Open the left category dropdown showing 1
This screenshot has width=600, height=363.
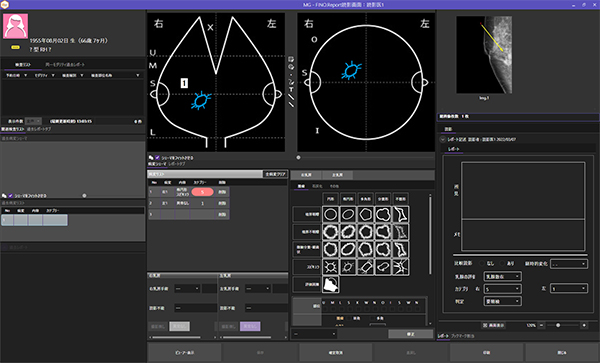point(569,288)
